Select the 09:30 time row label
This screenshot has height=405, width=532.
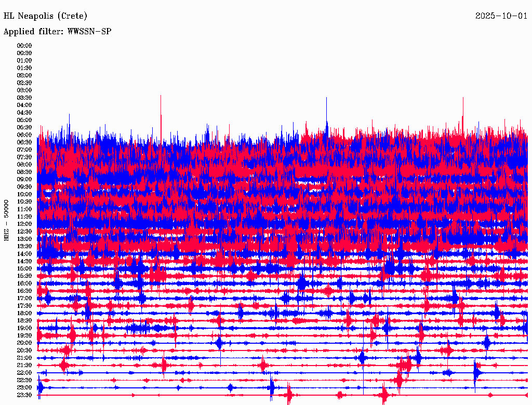[x=24, y=187]
